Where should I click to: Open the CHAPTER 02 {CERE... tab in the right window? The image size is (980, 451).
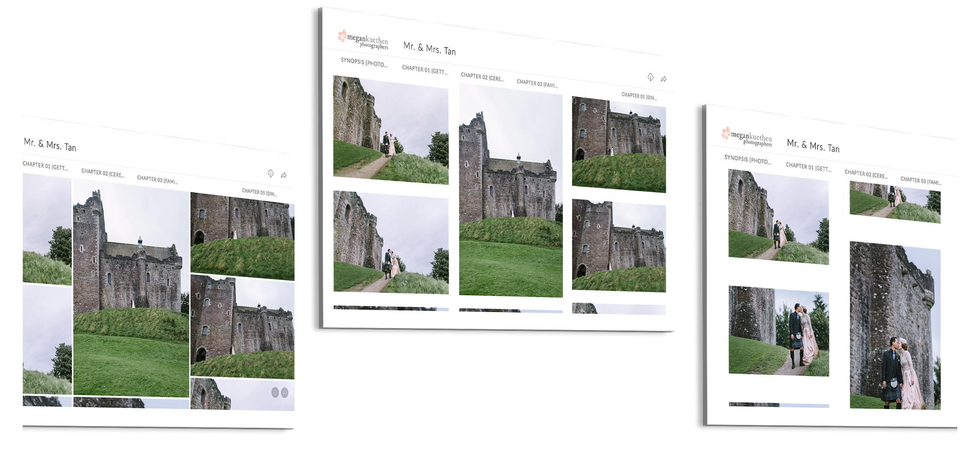point(866,174)
